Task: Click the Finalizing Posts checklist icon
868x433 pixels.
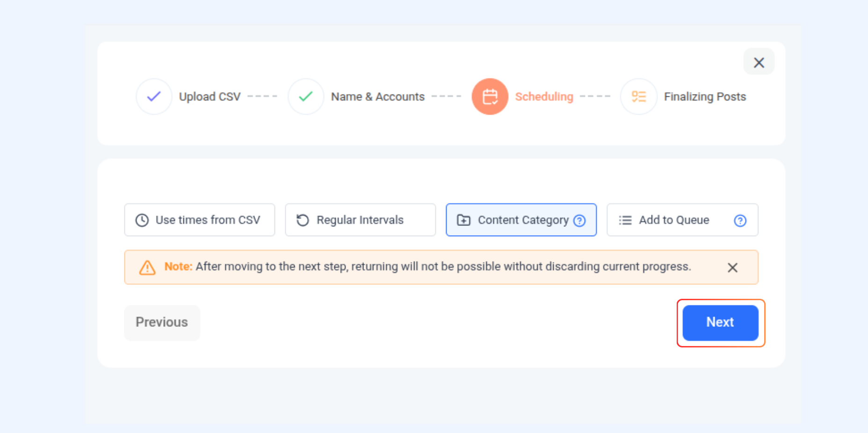Action: point(638,96)
